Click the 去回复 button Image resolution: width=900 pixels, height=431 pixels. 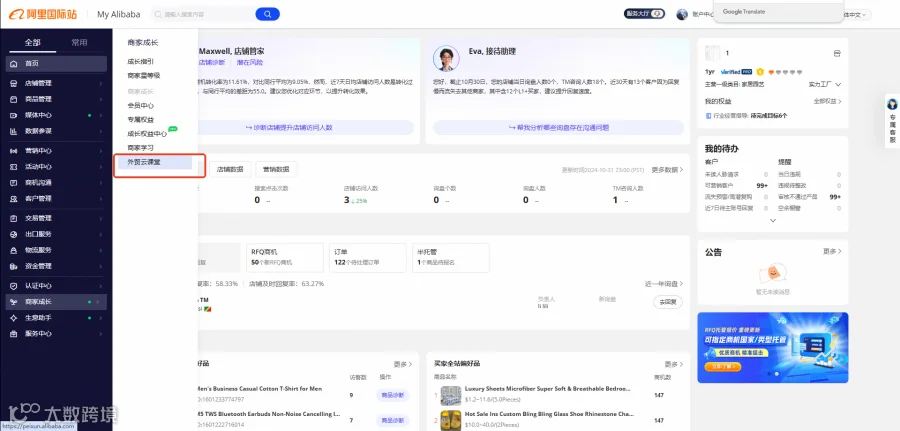668,302
